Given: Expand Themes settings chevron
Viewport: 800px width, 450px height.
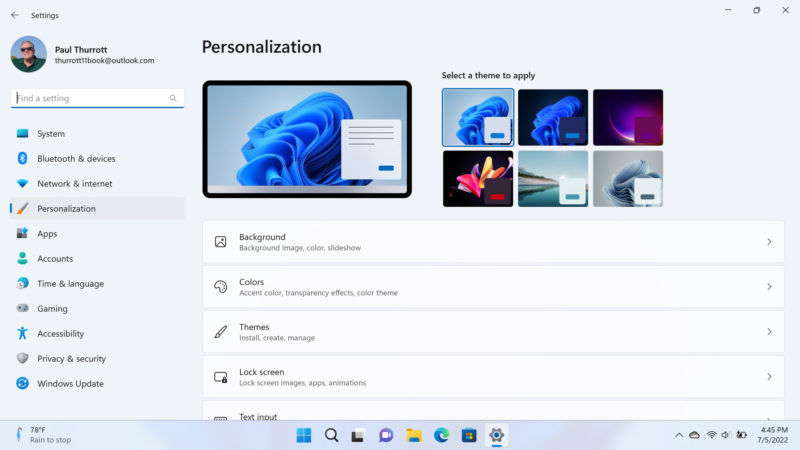Looking at the screenshot, I should pos(769,332).
